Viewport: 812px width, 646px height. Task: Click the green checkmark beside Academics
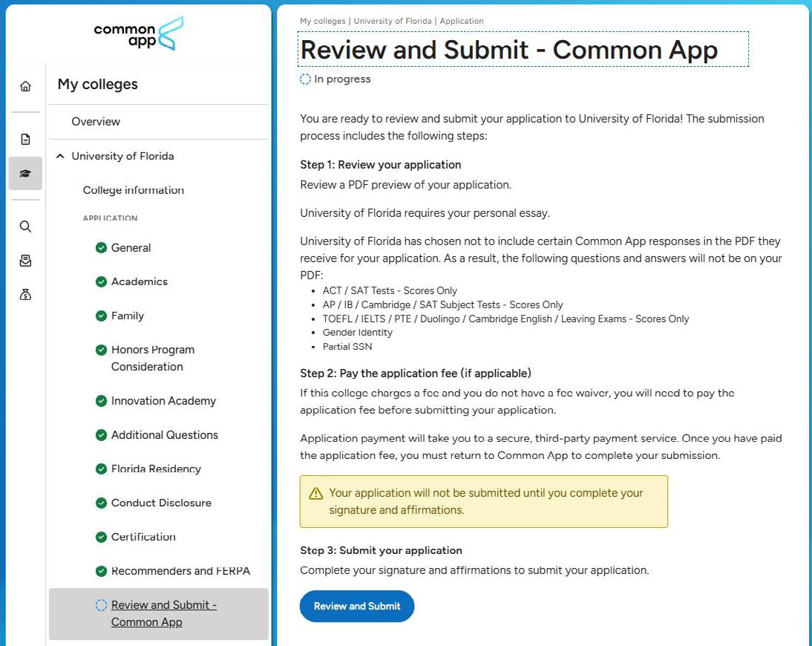102,282
